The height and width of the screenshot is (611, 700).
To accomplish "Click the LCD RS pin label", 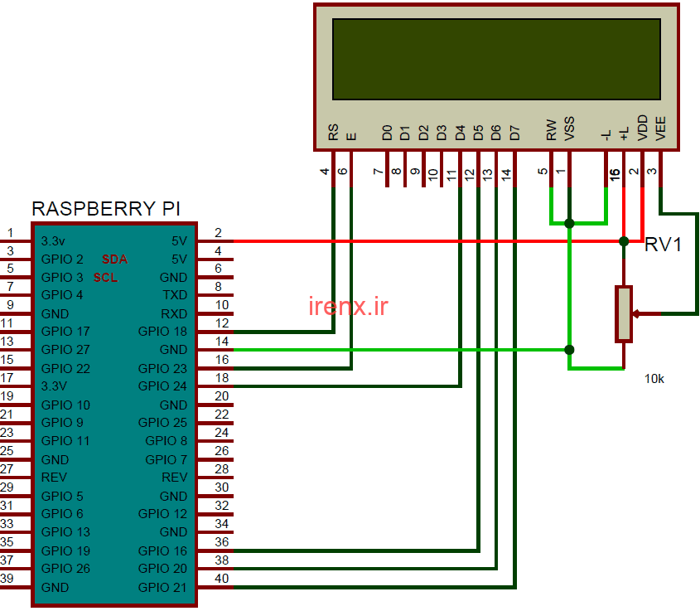I will tap(333, 132).
